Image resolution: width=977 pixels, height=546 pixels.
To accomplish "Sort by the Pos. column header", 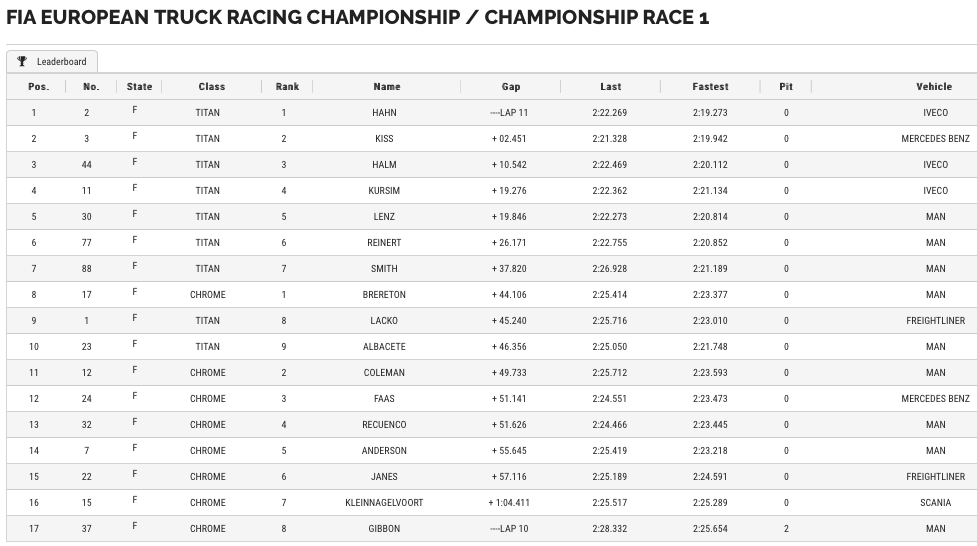I will point(39,87).
